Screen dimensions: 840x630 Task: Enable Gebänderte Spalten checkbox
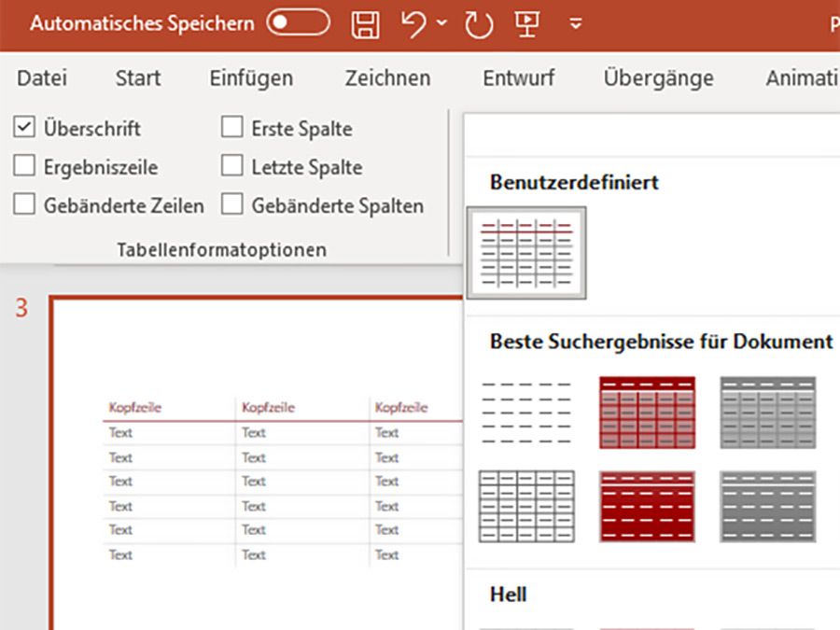[x=232, y=204]
